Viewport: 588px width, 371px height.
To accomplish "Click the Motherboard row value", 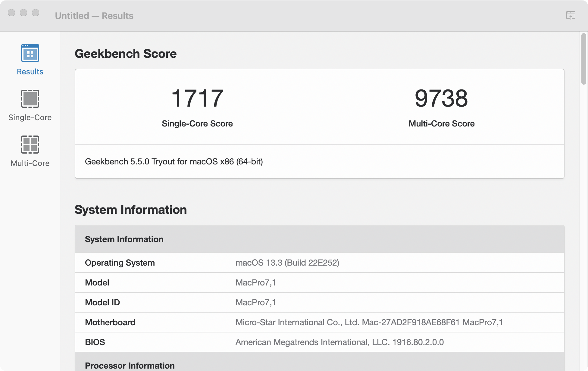I will tap(369, 322).
